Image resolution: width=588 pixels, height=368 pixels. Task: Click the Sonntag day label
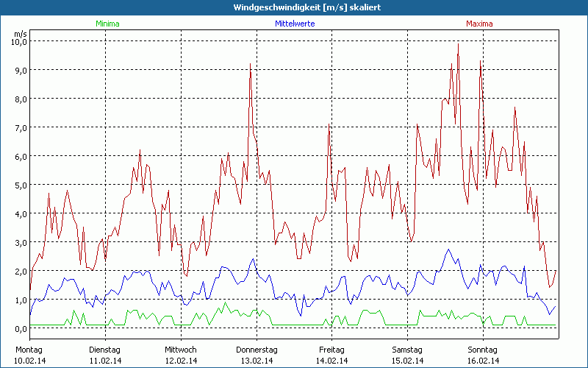(483, 350)
